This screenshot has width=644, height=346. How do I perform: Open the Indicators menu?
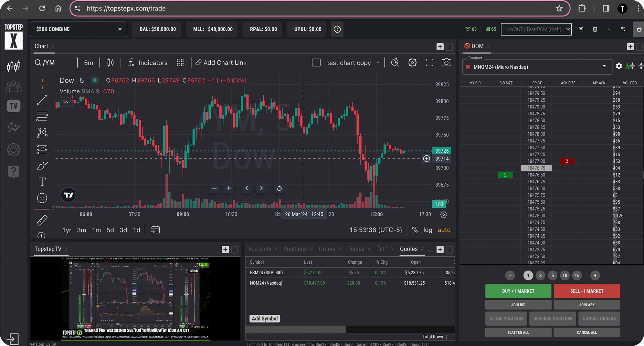148,63
